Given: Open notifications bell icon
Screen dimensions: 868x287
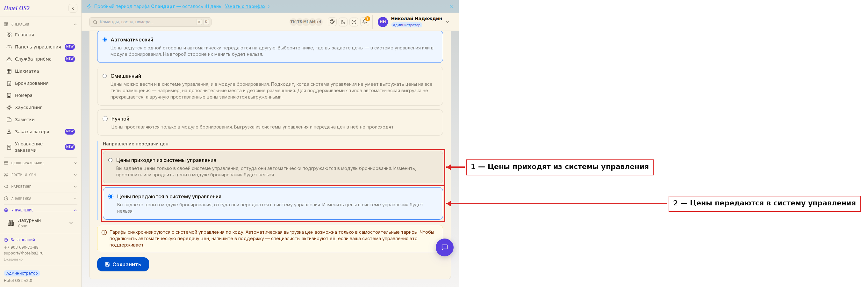Looking at the screenshot, I should point(364,22).
